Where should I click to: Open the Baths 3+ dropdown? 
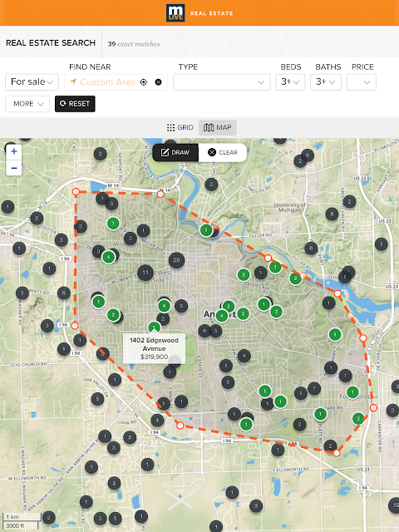[x=326, y=82]
